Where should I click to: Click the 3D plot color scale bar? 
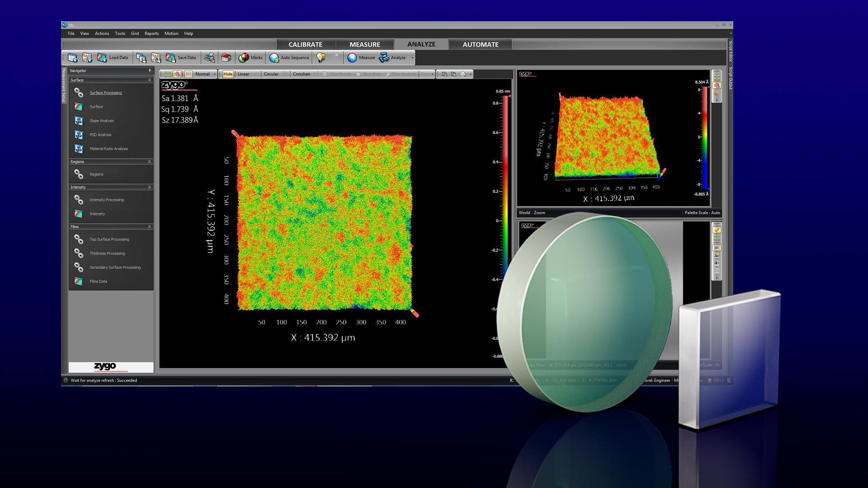pos(704,138)
